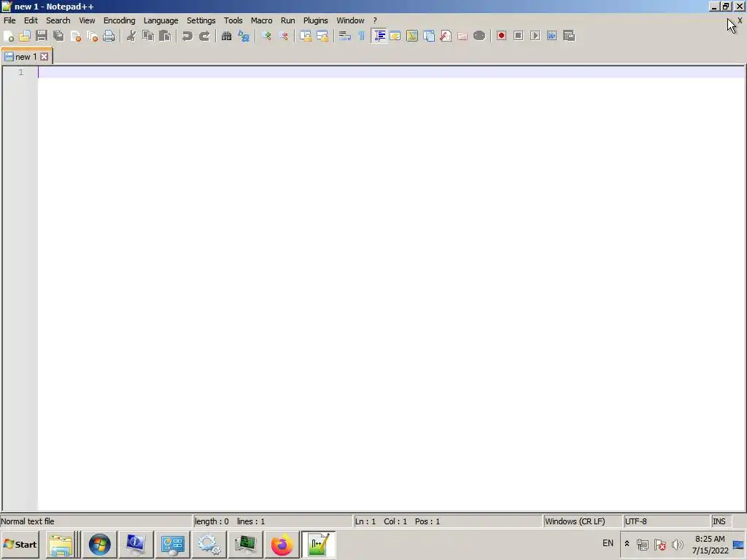Open the Run menu
This screenshot has height=560, width=747.
pyautogui.click(x=287, y=20)
